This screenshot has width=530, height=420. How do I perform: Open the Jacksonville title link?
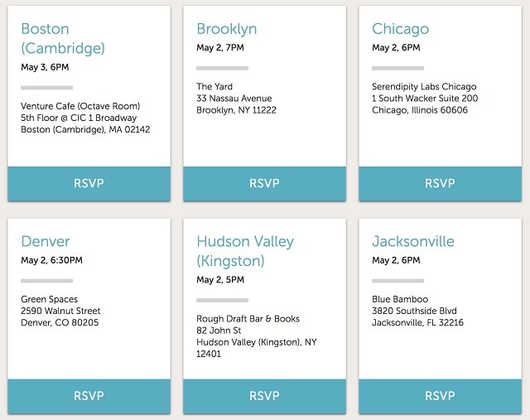click(x=413, y=241)
